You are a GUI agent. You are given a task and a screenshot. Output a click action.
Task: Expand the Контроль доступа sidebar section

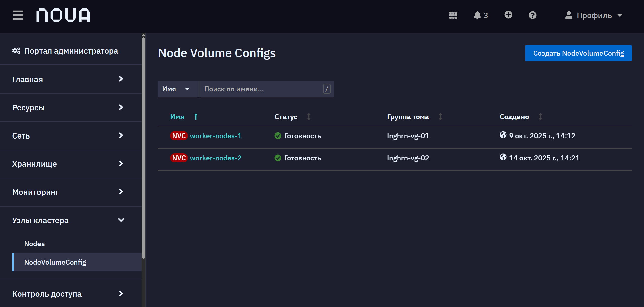point(71,294)
